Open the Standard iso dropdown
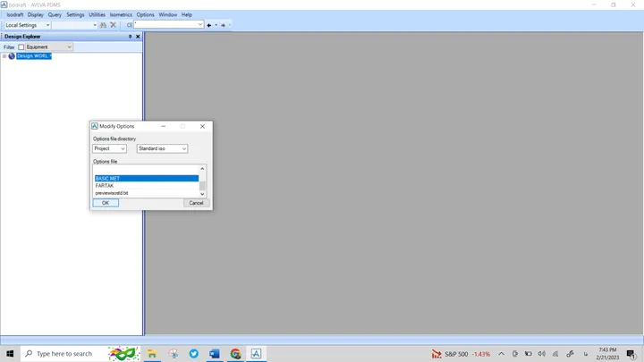Screen dimensions: 644x362 click(x=162, y=148)
